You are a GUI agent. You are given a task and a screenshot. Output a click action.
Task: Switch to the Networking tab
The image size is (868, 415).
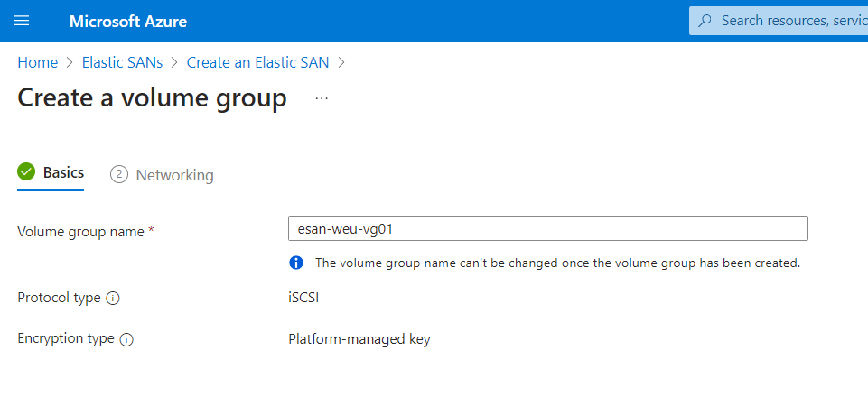coord(162,175)
